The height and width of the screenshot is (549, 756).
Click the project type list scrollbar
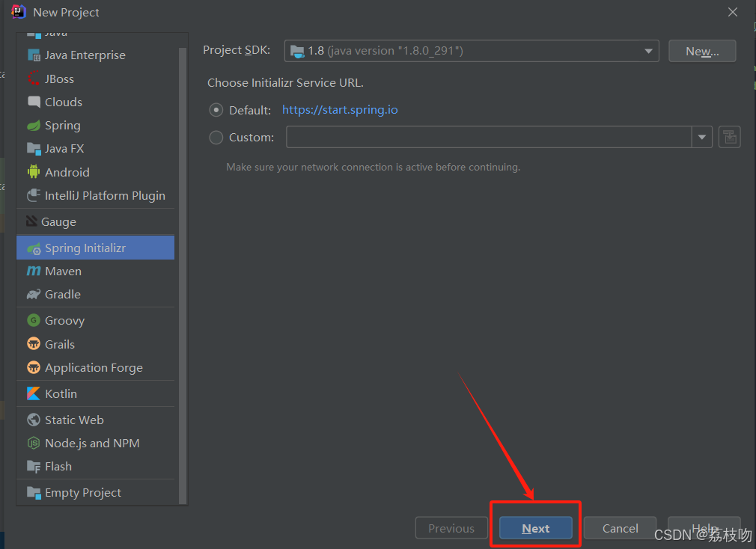183,274
